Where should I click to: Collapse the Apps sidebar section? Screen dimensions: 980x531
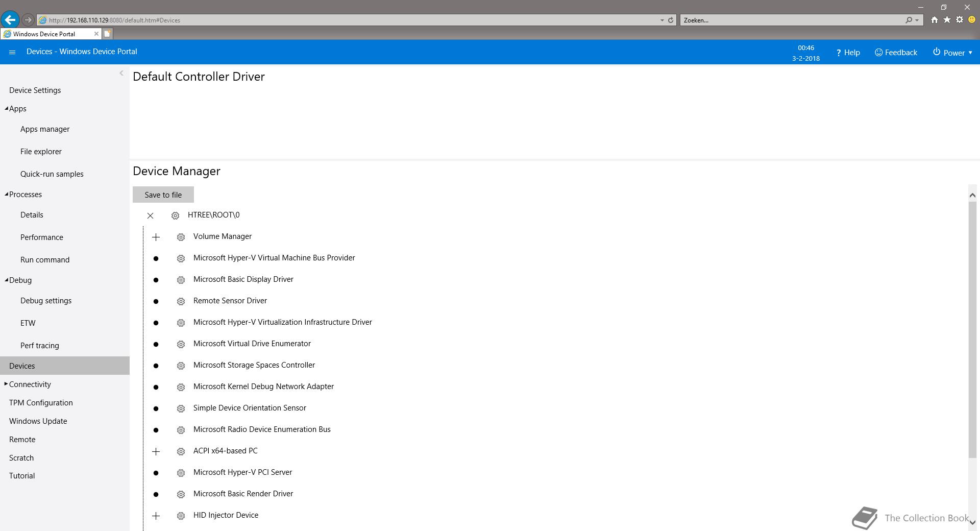point(7,108)
